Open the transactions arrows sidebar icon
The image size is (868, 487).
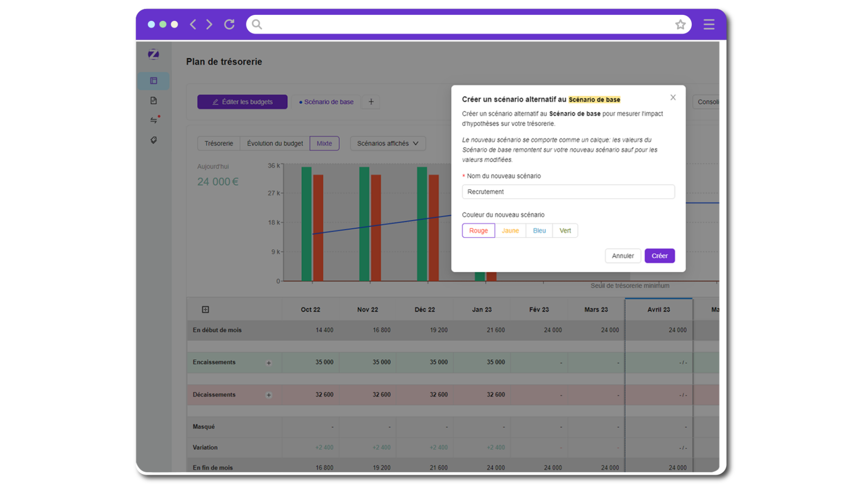point(154,120)
